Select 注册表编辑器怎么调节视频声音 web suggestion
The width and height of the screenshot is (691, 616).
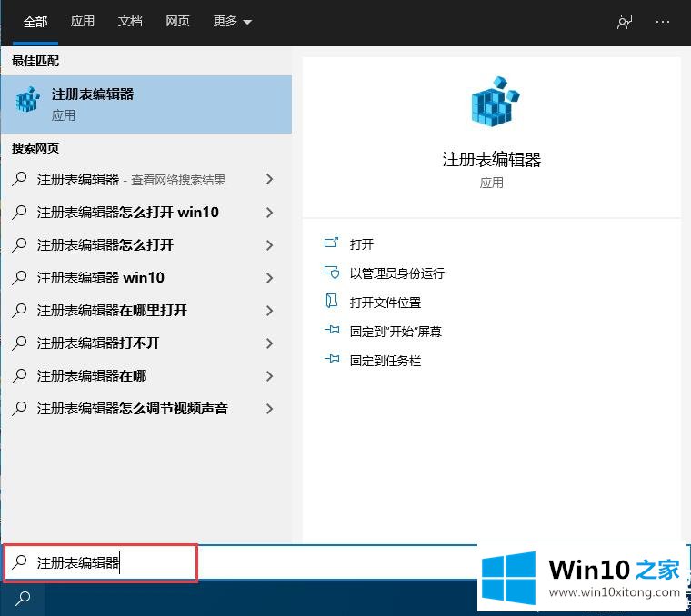tap(132, 409)
